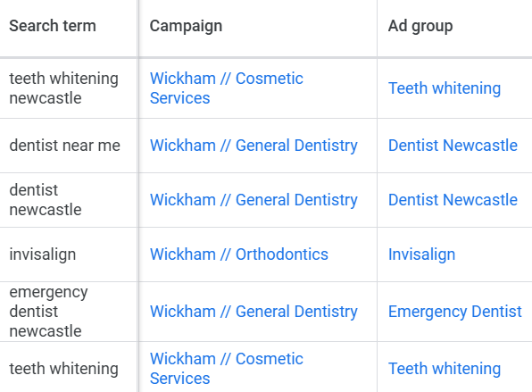Screen dimensions: 532x392
Task: Select the dentist newcastle search term
Action: click(46, 200)
